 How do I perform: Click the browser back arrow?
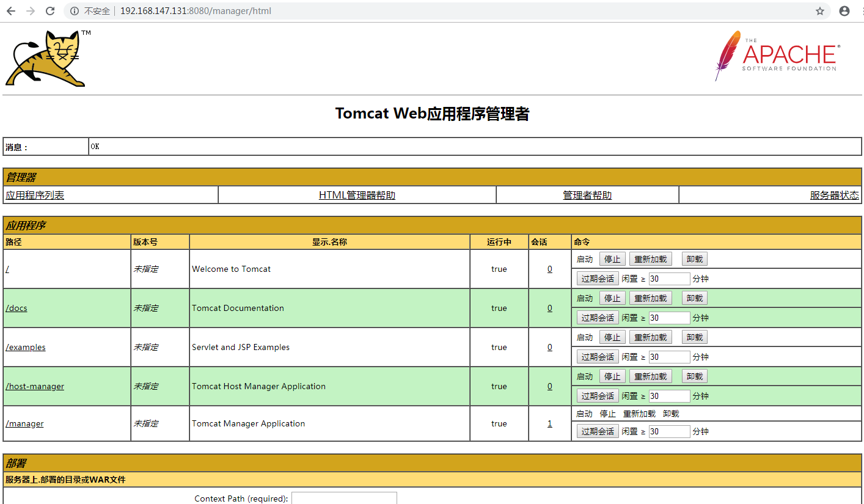click(10, 11)
